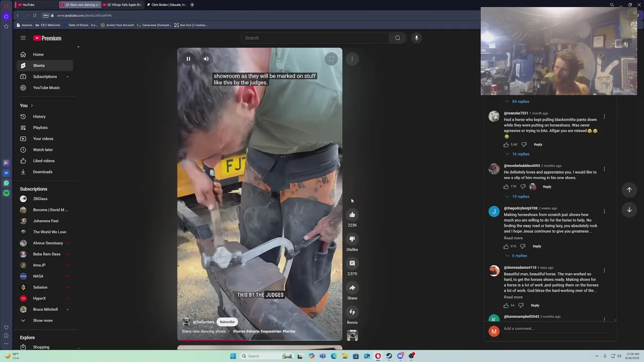
Task: Reload the page in Opera
Action: tap(35, 16)
